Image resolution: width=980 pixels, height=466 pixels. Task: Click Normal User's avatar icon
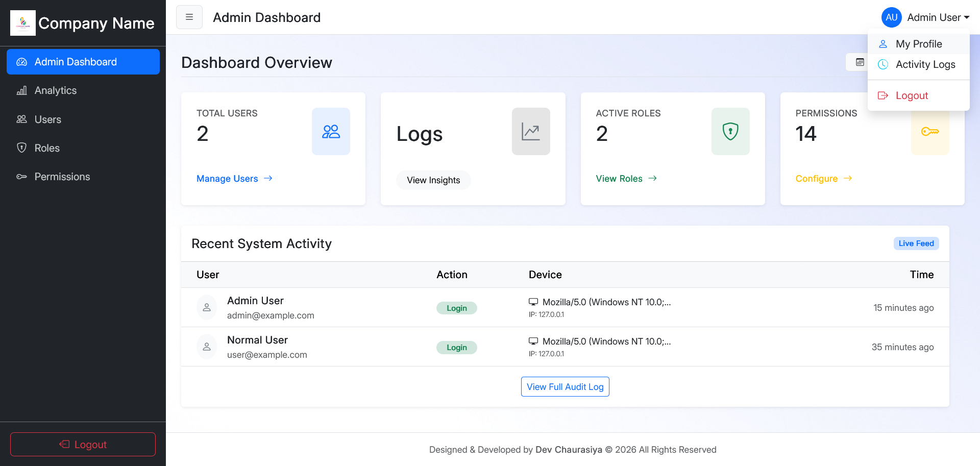[x=207, y=347]
